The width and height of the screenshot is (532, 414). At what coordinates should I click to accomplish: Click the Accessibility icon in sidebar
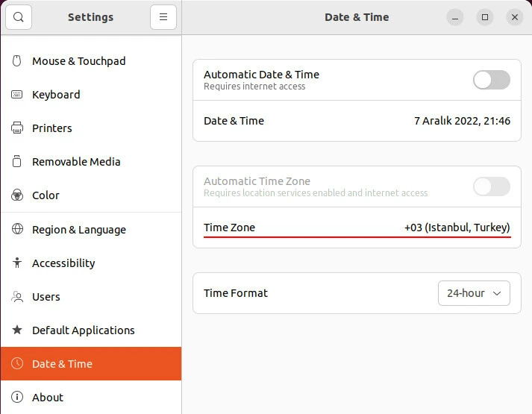[17, 263]
